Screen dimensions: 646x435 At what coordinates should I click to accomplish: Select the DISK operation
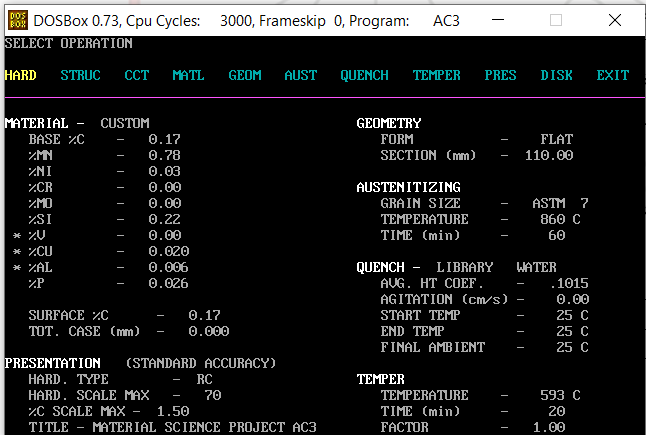coord(556,75)
